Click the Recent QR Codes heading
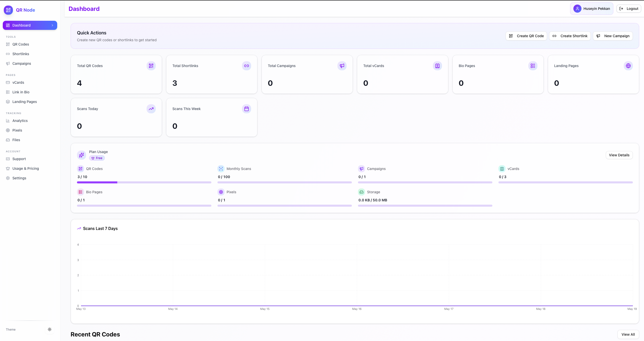Viewport: 644px width, 341px height. coord(95,334)
